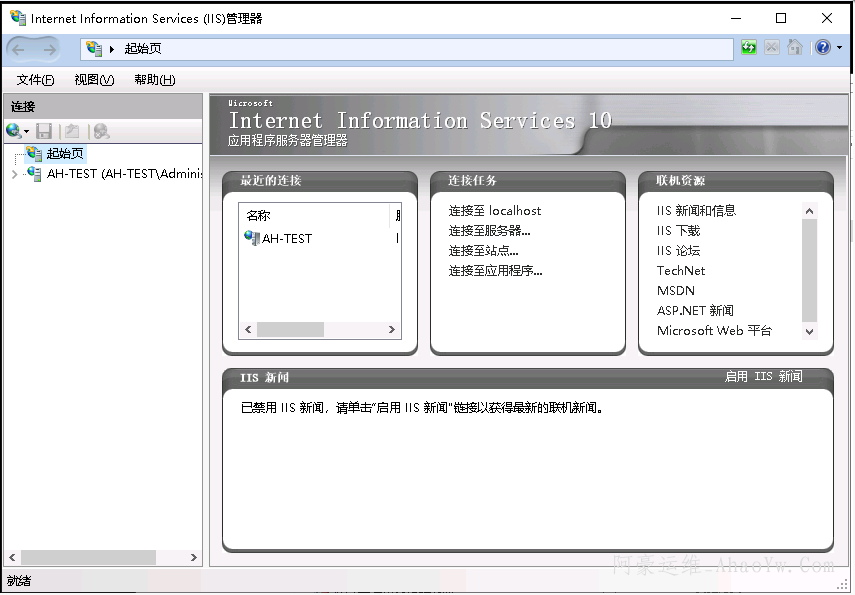Click the Create New Connection globe icon

(13, 131)
